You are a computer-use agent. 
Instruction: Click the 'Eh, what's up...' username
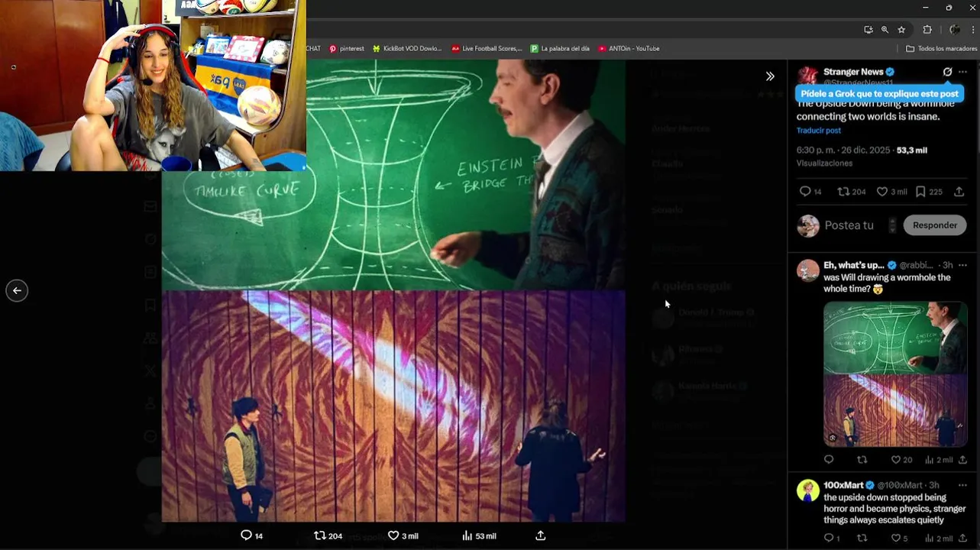click(x=854, y=265)
